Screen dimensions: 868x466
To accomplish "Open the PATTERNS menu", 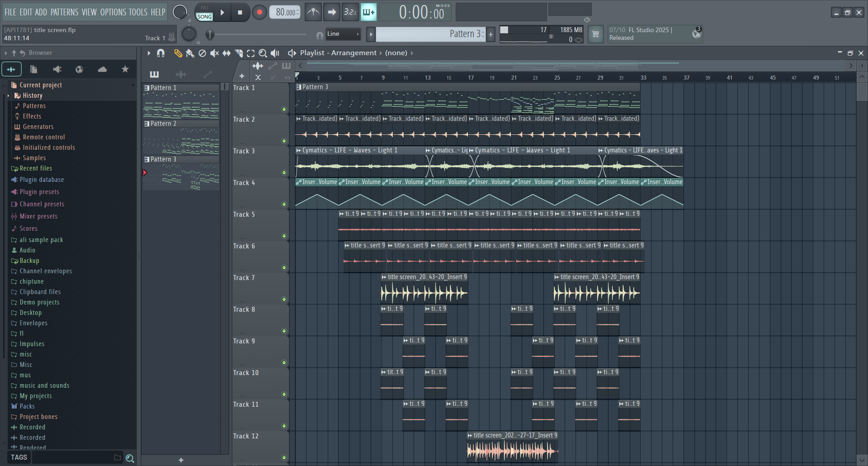I will tap(64, 12).
